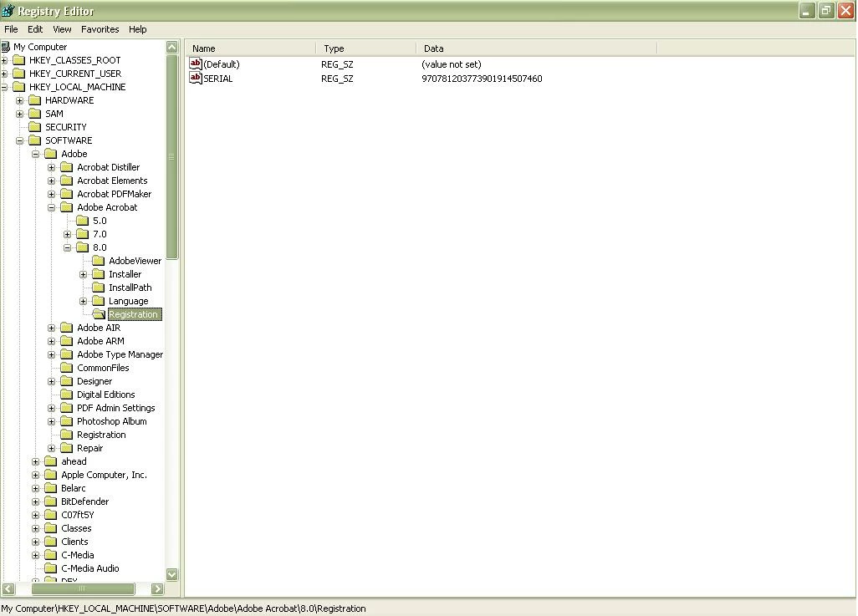Screen dimensions: 858x616
Task: Click the Digital Editions folder icon
Action: point(67,395)
